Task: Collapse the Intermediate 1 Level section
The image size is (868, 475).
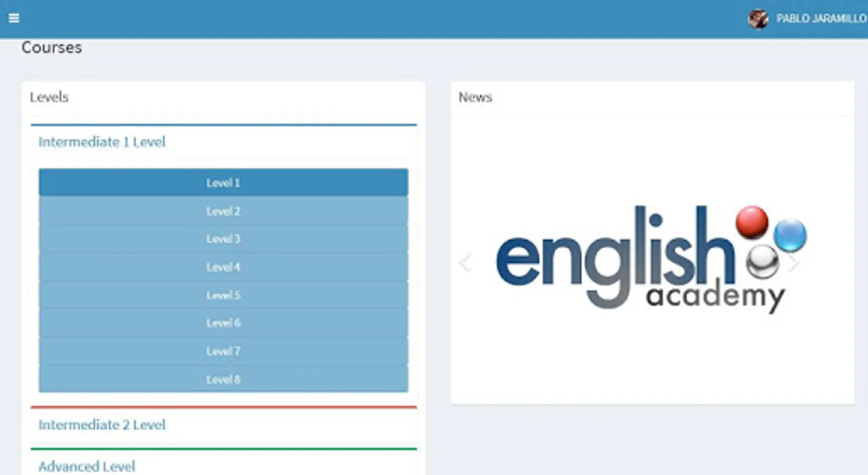Action: pos(102,142)
